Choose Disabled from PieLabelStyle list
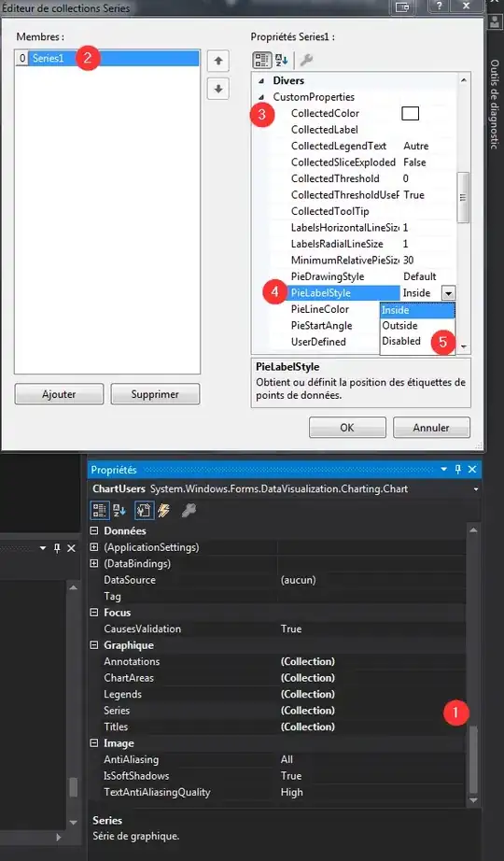 coord(417,341)
